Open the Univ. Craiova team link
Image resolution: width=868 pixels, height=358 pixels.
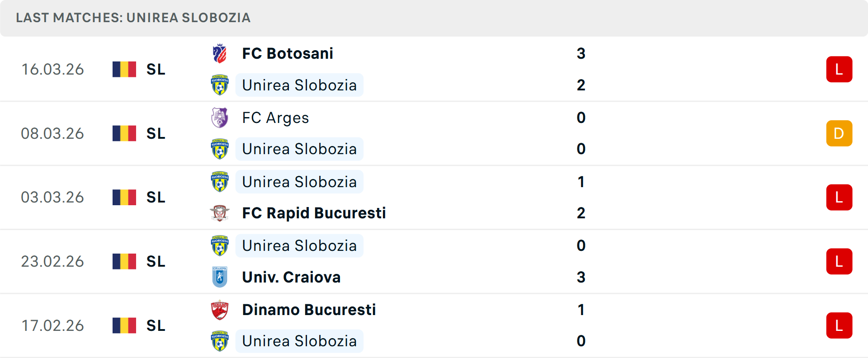click(x=291, y=277)
